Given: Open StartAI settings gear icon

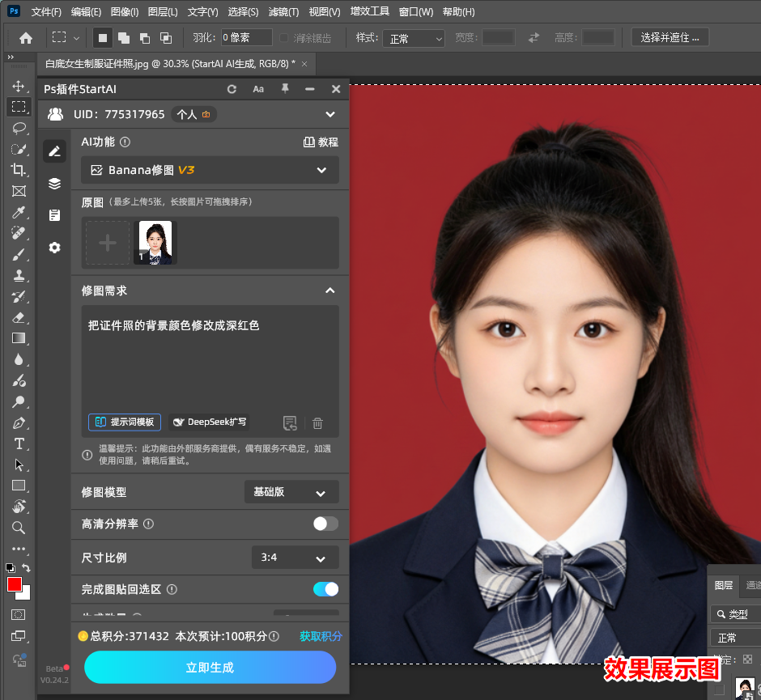Looking at the screenshot, I should tap(55, 248).
